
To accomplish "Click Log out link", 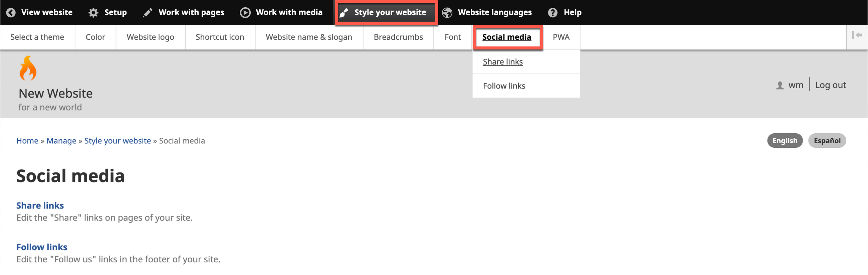I will [x=830, y=85].
